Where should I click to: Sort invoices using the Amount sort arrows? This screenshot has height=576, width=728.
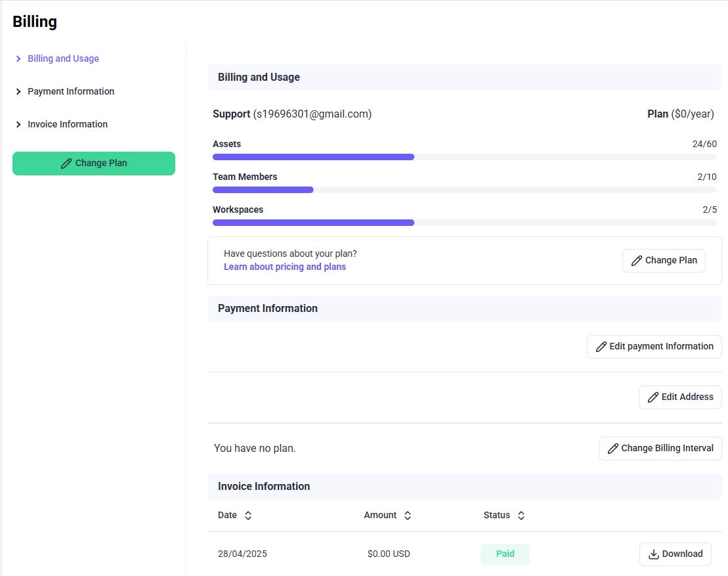(x=408, y=516)
